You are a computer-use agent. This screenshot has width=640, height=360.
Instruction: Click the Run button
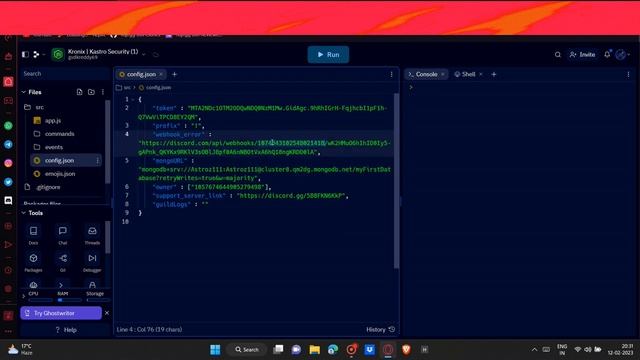pos(328,55)
